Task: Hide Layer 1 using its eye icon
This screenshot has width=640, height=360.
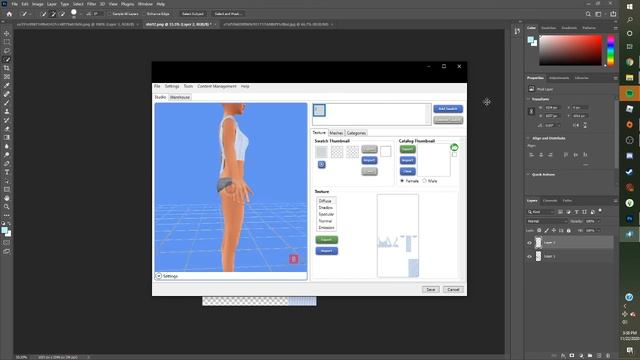Action: click(529, 257)
